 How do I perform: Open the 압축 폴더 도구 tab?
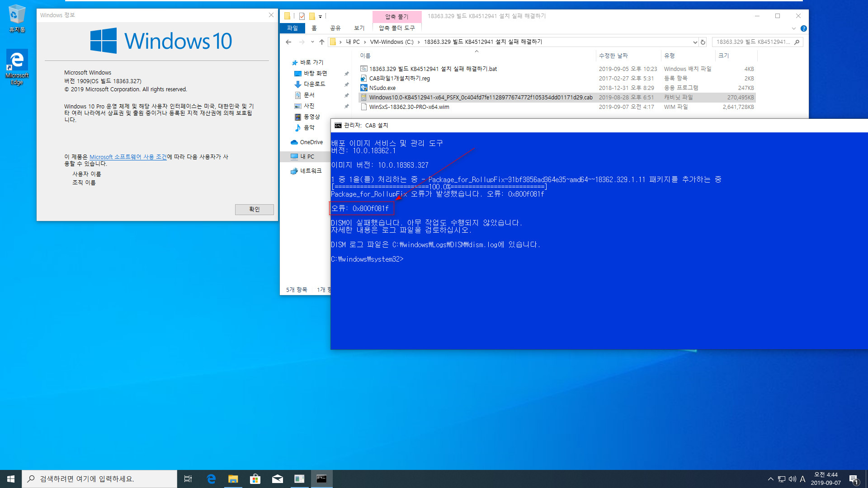pyautogui.click(x=396, y=28)
